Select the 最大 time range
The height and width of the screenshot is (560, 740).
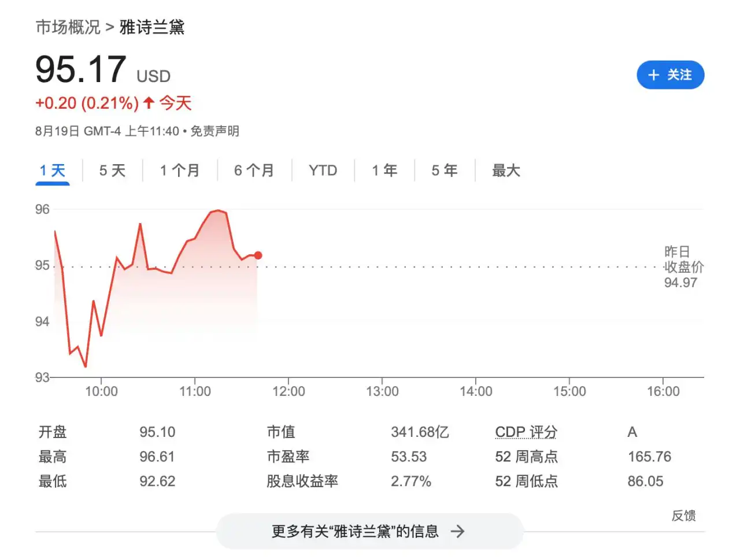506,170
